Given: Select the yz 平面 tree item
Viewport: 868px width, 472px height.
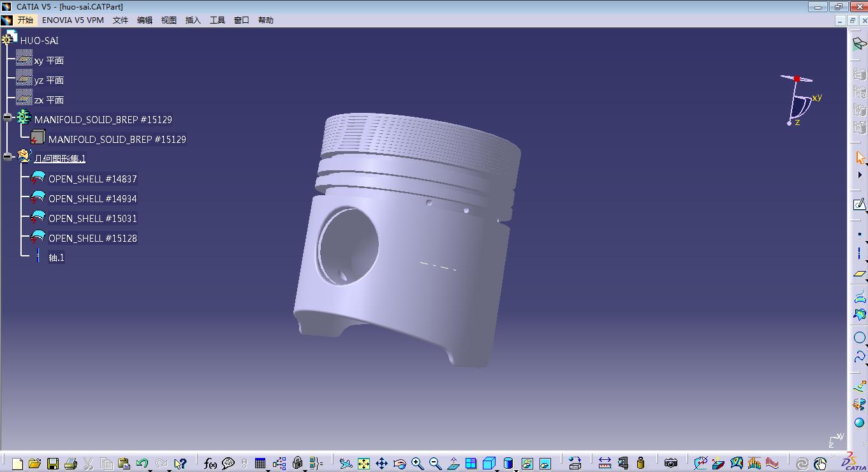Looking at the screenshot, I should pos(49,80).
